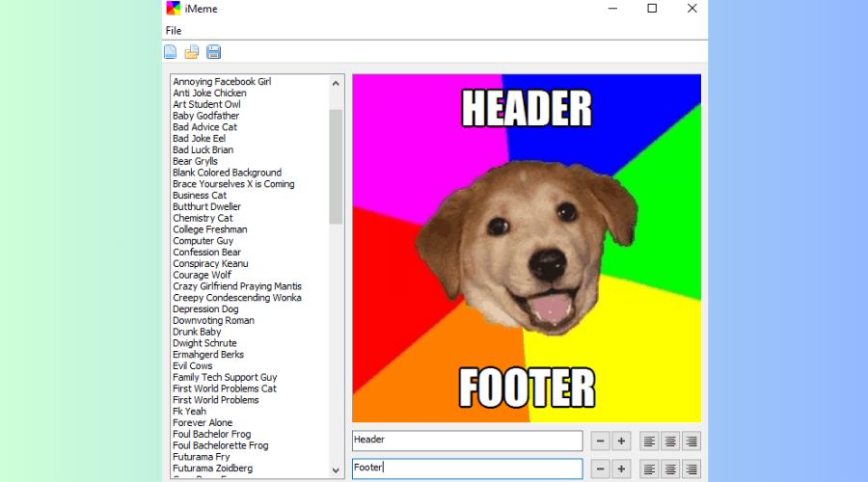868x482 pixels.
Task: Select Crazy Girlfriend Praying Mantis template
Action: [237, 286]
